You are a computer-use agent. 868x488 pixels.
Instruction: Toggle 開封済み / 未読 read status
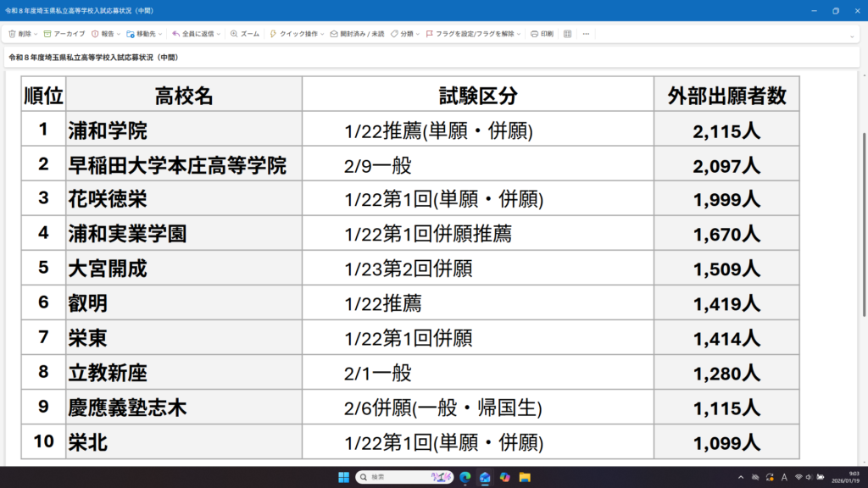(x=357, y=34)
